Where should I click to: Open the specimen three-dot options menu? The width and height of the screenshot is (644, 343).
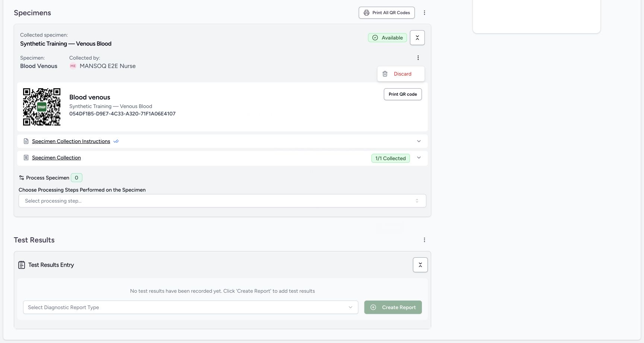(418, 58)
